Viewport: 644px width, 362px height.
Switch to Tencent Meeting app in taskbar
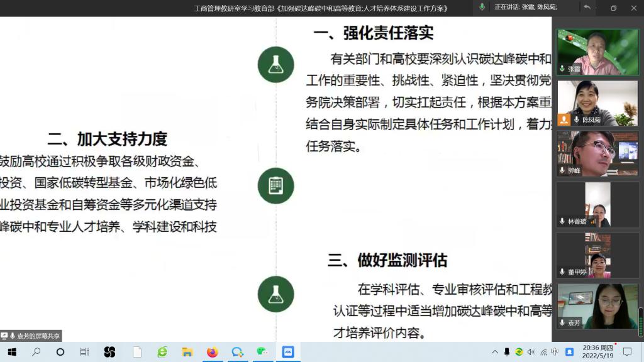tap(287, 352)
